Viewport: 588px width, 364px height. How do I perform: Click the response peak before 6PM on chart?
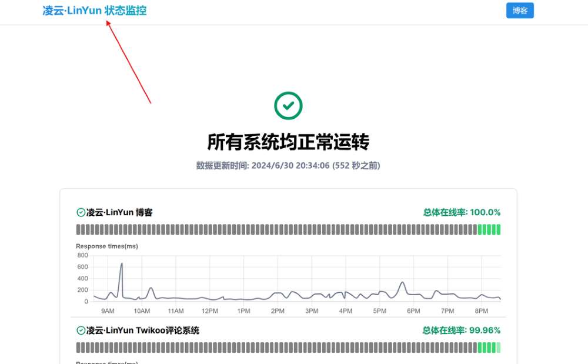click(403, 283)
